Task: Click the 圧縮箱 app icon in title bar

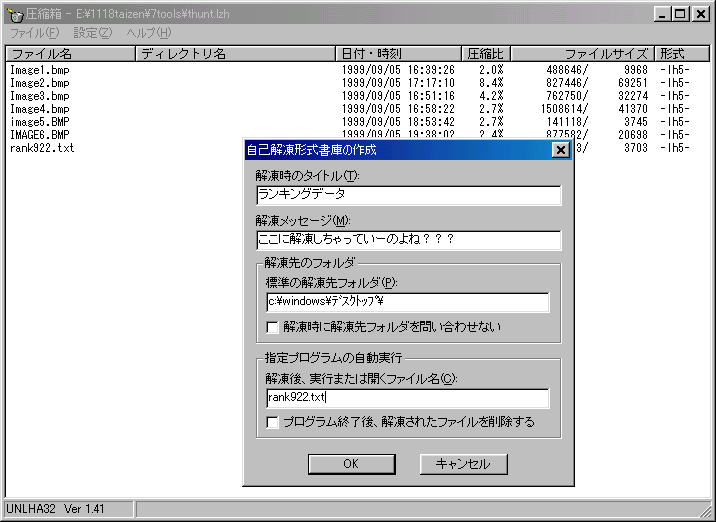Action: [x=14, y=14]
